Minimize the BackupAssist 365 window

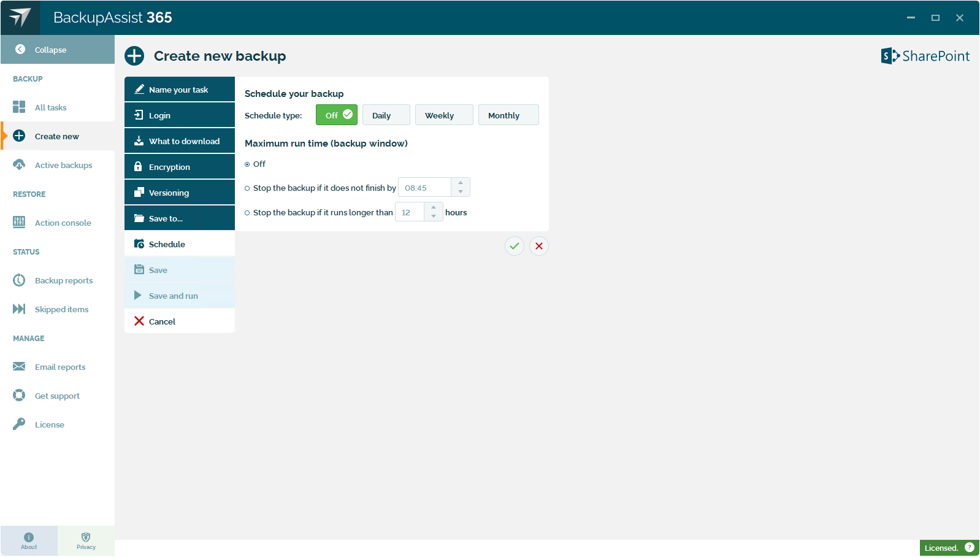[911, 18]
